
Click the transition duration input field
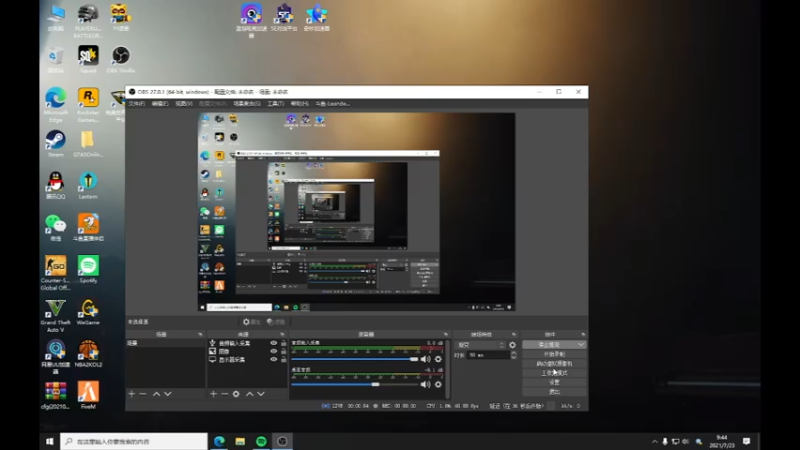[x=488, y=355]
